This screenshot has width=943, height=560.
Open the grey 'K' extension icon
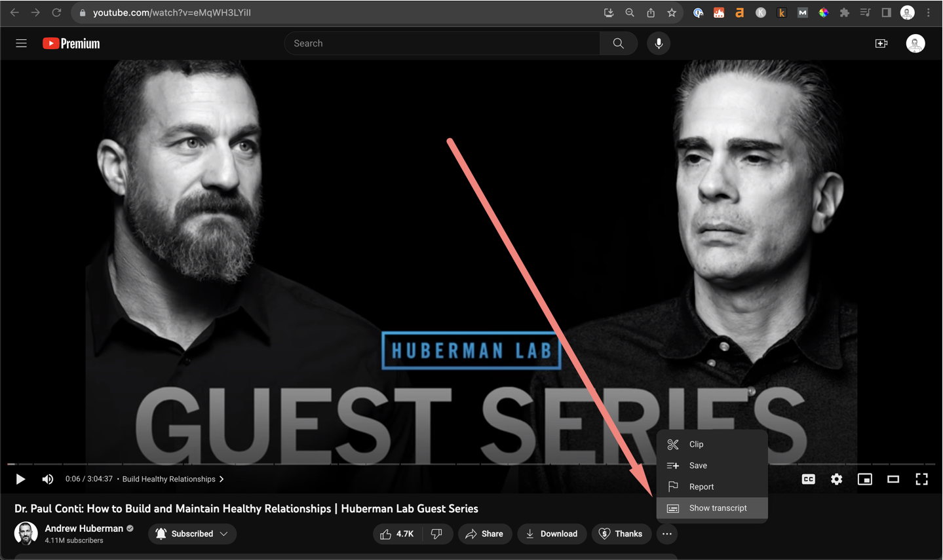click(x=761, y=12)
